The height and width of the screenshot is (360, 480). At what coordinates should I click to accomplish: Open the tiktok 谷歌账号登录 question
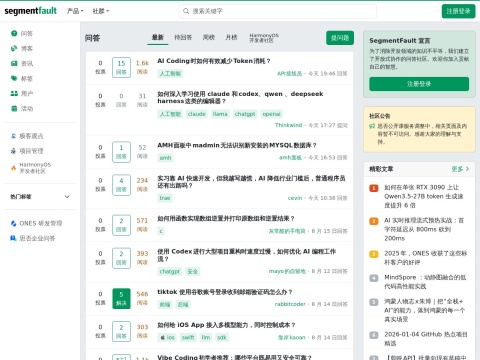pos(225,292)
